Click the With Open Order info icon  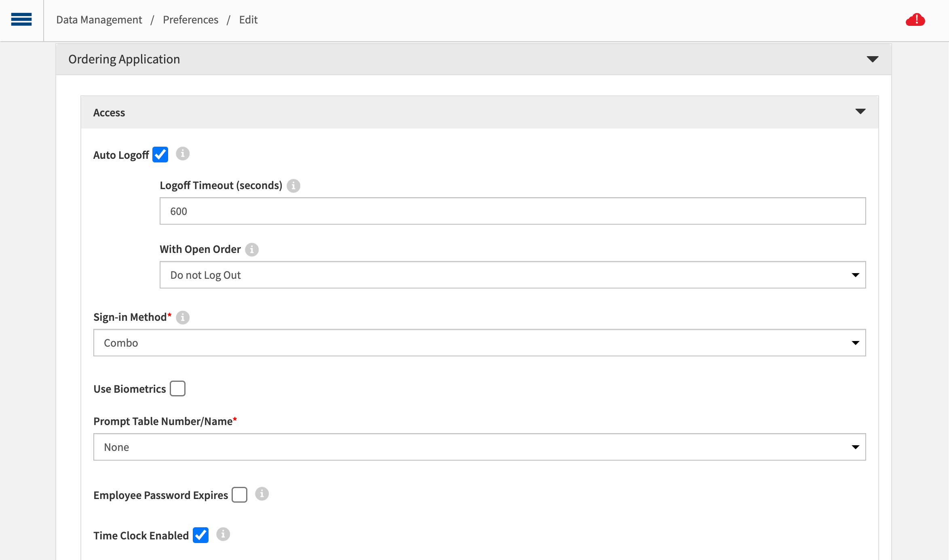252,250
